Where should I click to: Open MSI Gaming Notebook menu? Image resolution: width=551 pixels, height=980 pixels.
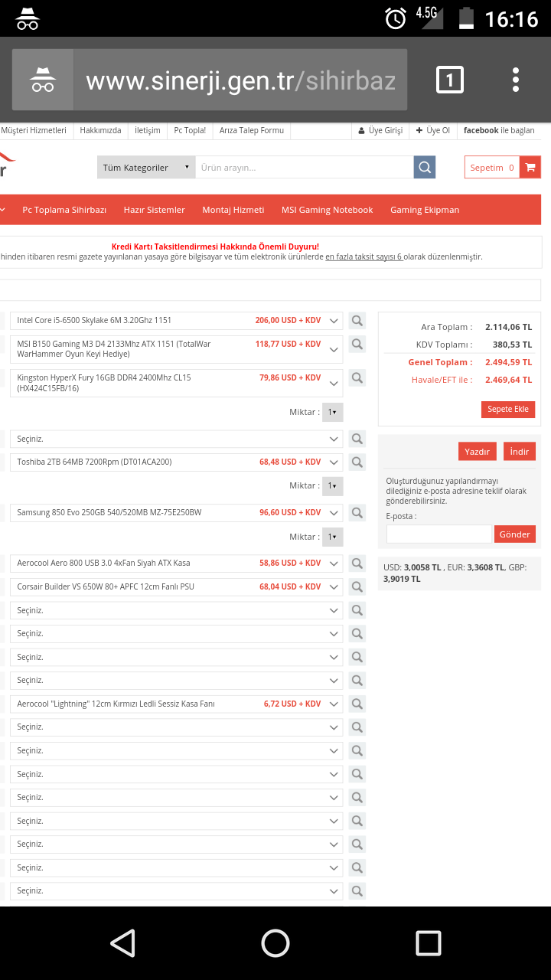(327, 210)
